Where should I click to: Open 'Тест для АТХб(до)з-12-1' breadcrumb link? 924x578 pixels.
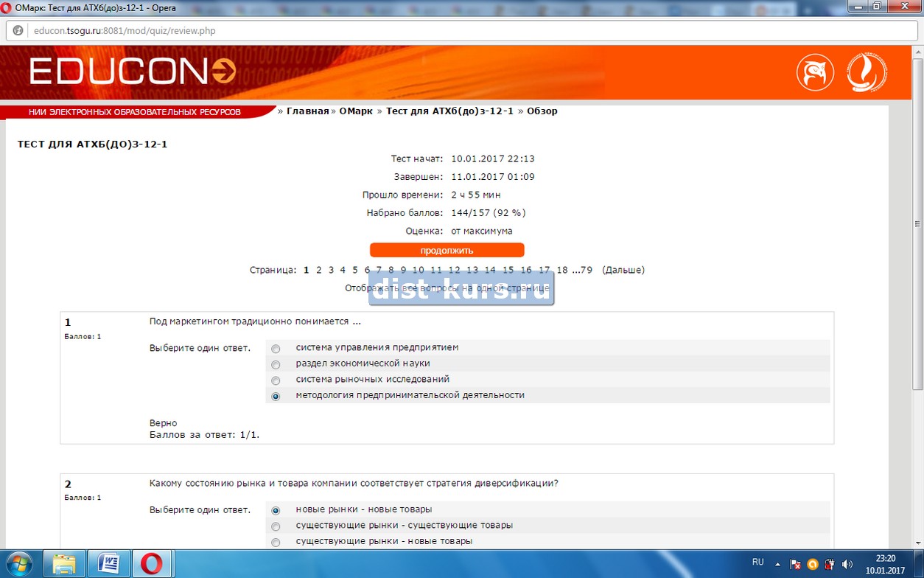tap(449, 111)
